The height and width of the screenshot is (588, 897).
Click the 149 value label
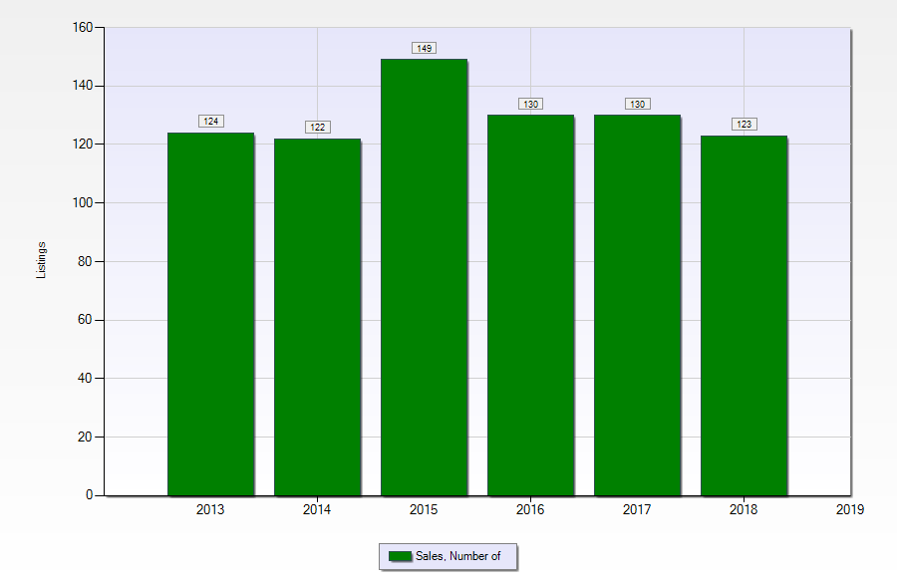click(424, 48)
